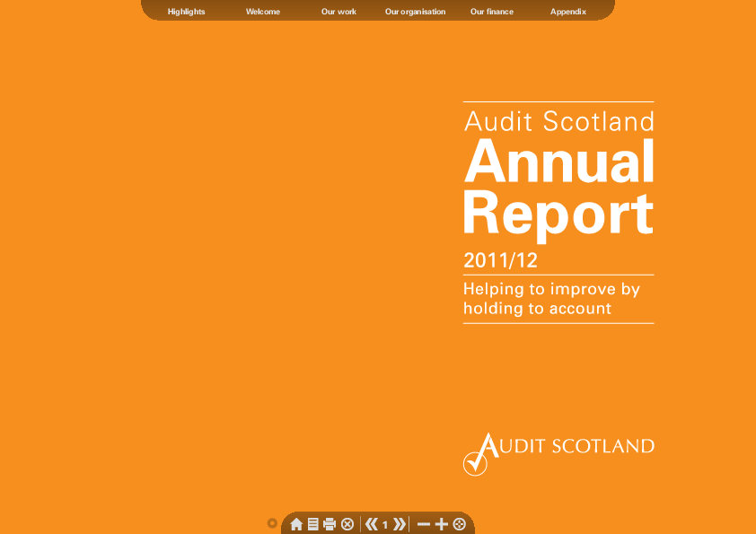Click the page number 1 indicator
756x534 pixels.
tap(385, 524)
